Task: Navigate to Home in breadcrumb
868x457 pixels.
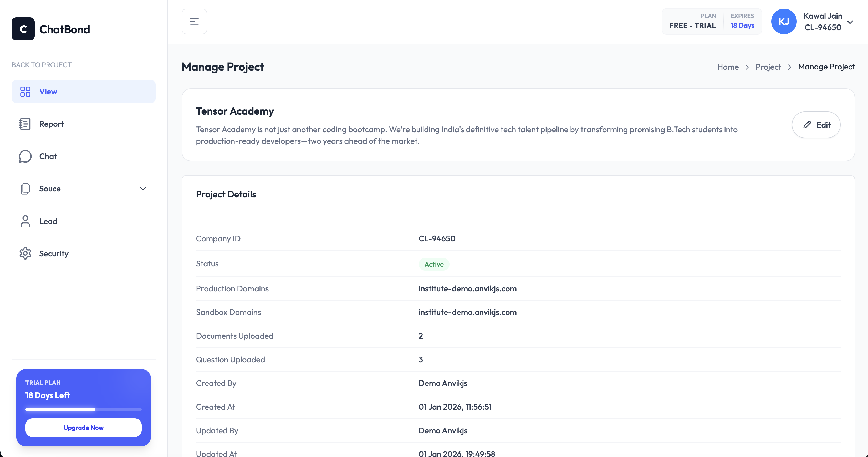Action: 728,67
